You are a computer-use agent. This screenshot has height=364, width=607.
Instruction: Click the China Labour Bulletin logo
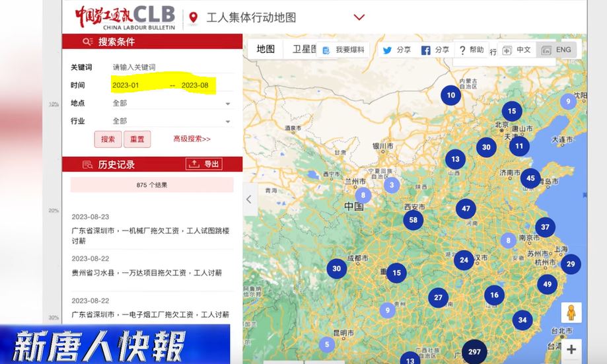click(124, 17)
